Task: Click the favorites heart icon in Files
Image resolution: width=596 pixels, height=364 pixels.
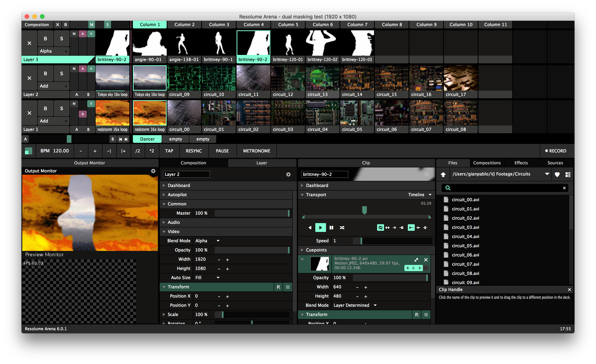Action: [x=557, y=174]
